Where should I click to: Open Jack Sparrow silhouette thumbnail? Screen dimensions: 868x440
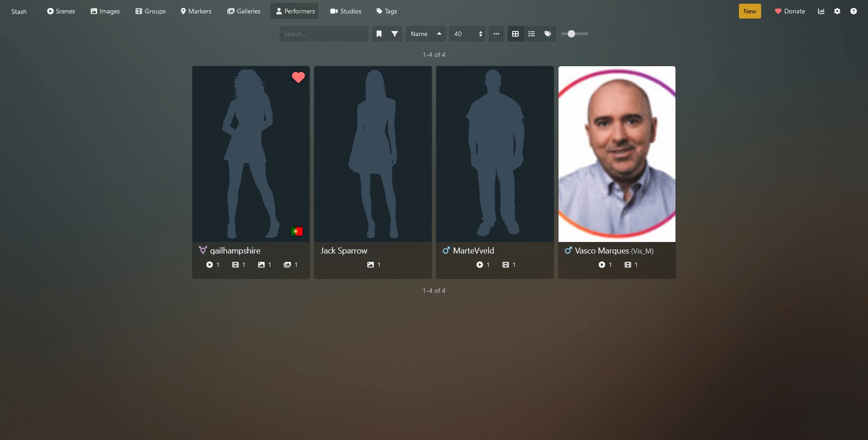[x=373, y=154]
